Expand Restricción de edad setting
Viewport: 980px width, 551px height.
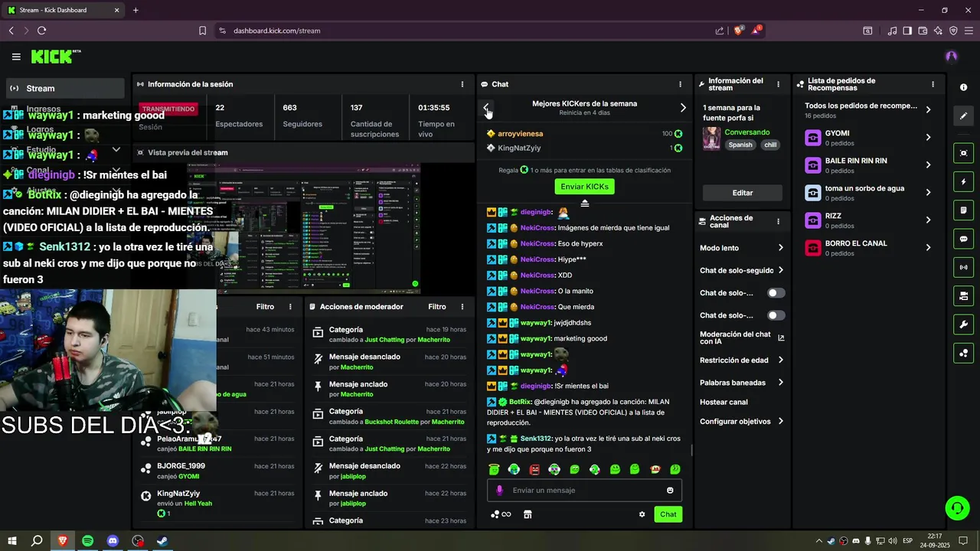[780, 360]
